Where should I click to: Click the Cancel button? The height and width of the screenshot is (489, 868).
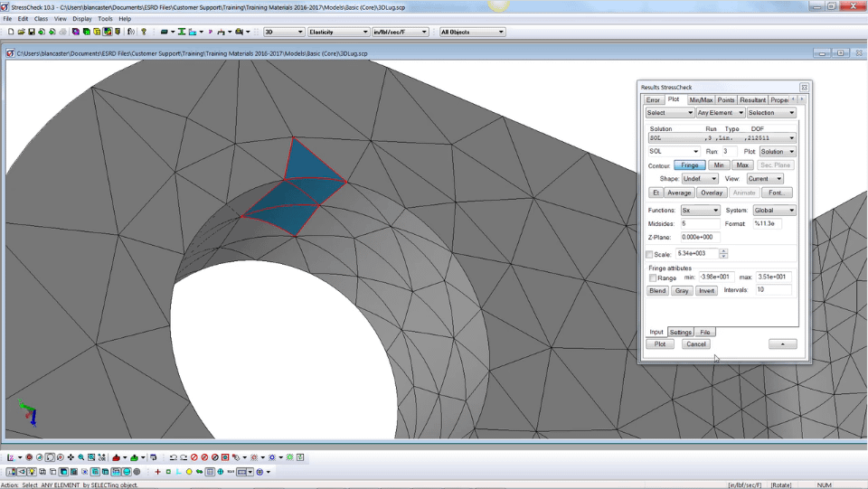click(695, 344)
